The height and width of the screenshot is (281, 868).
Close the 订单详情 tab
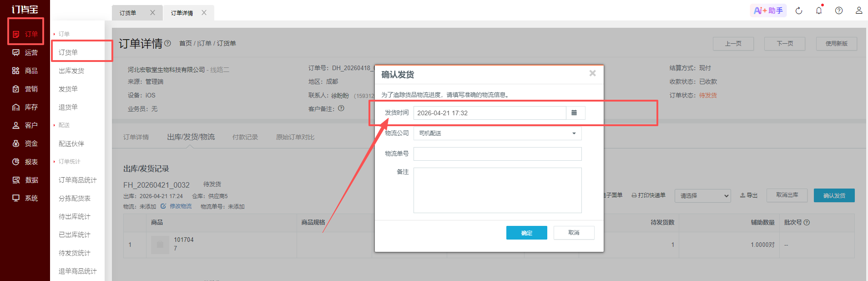204,13
